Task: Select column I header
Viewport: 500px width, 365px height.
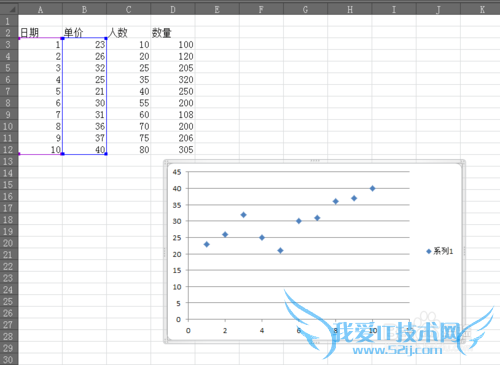Action: 394,9
